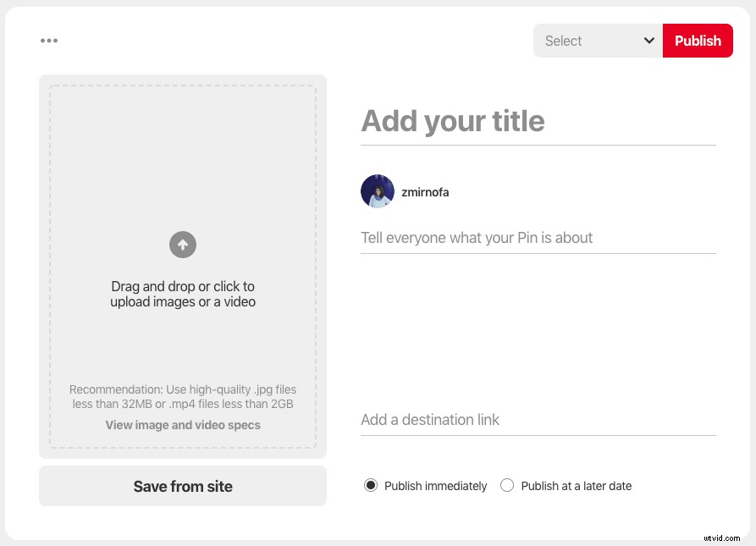756x546 pixels.
Task: Click the chevron on the board selector
Action: [x=649, y=41]
